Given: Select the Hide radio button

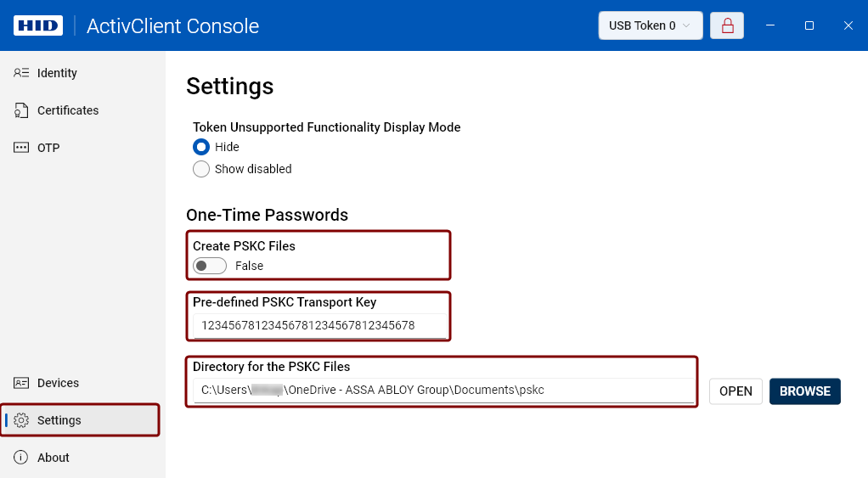Looking at the screenshot, I should pyautogui.click(x=201, y=147).
